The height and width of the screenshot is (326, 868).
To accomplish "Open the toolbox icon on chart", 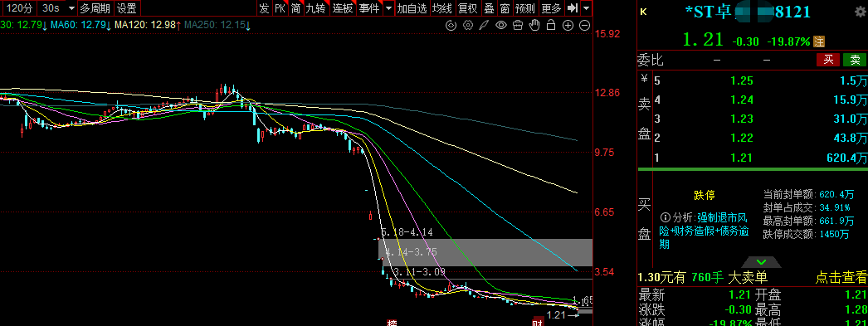I will tap(518, 25).
